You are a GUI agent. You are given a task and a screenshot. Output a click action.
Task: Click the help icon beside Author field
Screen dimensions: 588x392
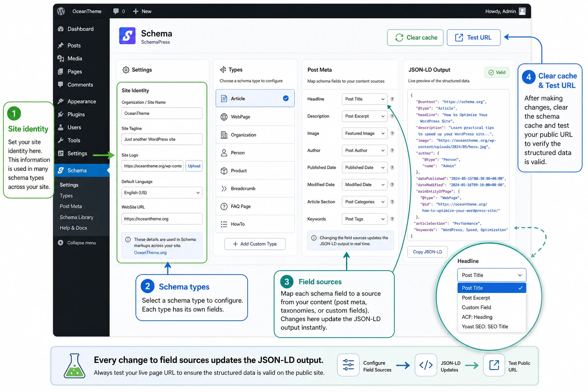click(x=392, y=150)
